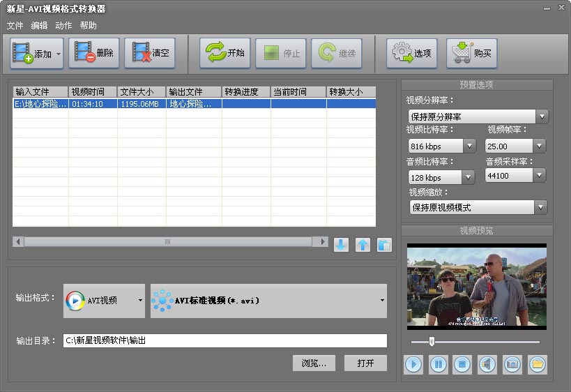The width and height of the screenshot is (571, 392).
Task: Click the 转换大小 column header
Action: pos(351,92)
